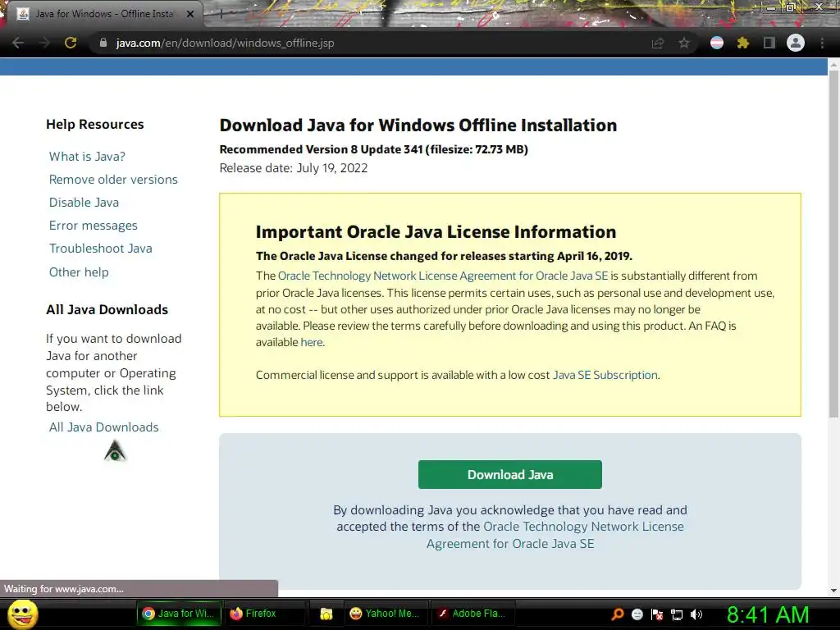This screenshot has width=840, height=630.
Task: Click the 8:41 AM taskbar clock
Action: click(x=768, y=614)
